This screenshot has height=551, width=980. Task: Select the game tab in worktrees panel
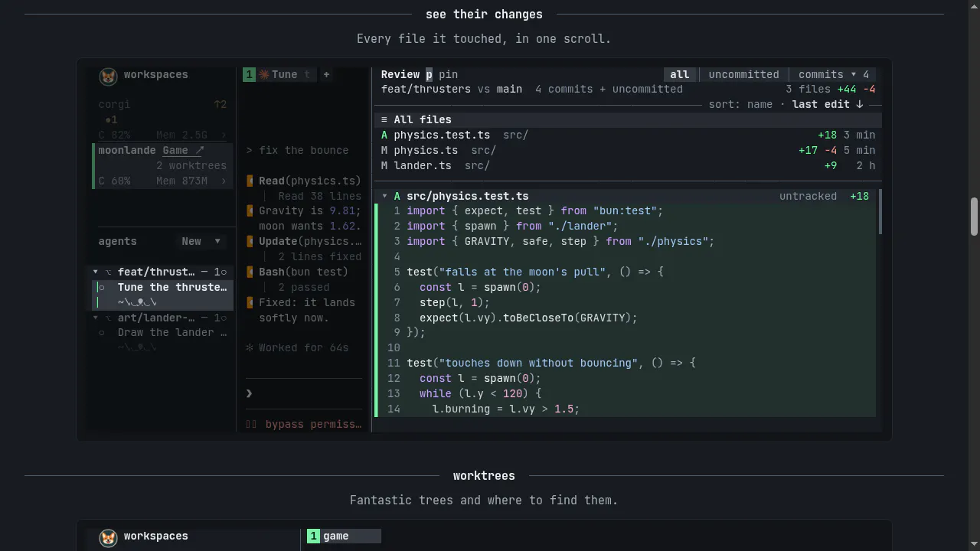[344, 536]
